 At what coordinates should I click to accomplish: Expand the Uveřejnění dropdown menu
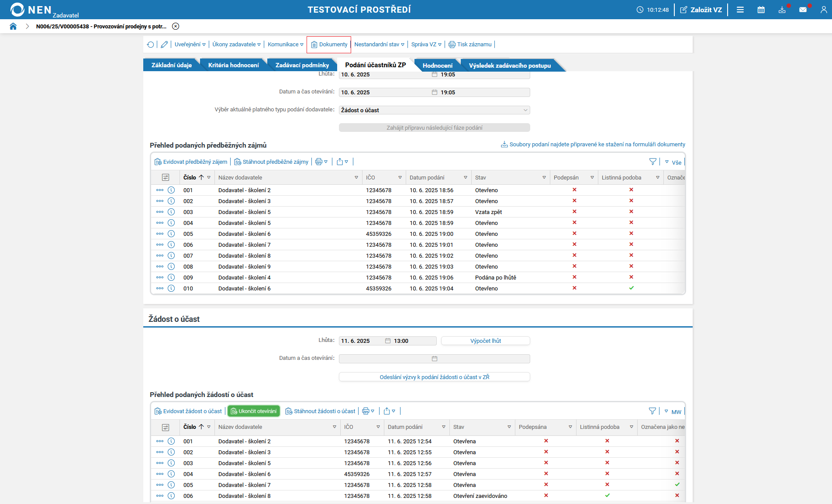190,45
